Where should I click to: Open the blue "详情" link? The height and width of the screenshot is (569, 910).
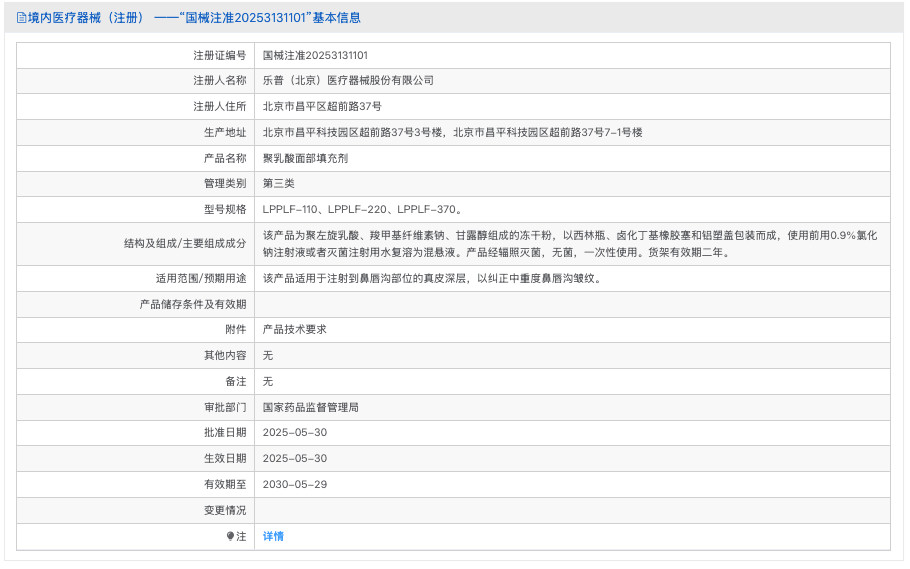[273, 537]
